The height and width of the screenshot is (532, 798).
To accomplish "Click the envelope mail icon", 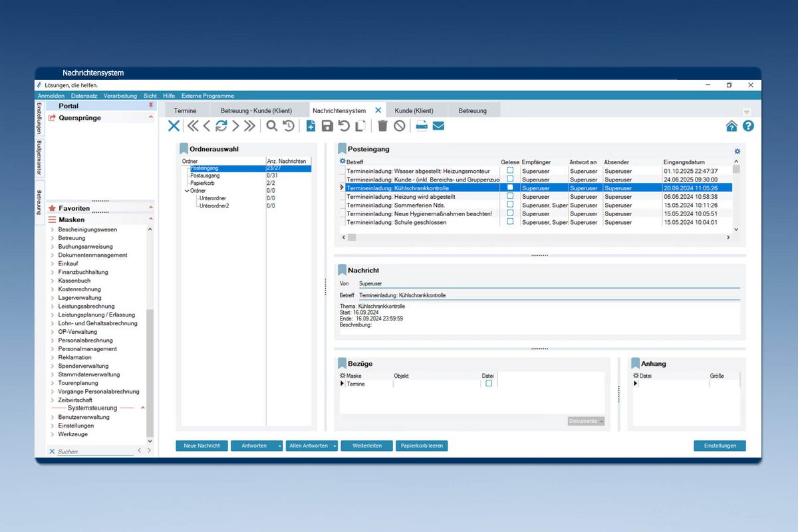I will [x=438, y=126].
